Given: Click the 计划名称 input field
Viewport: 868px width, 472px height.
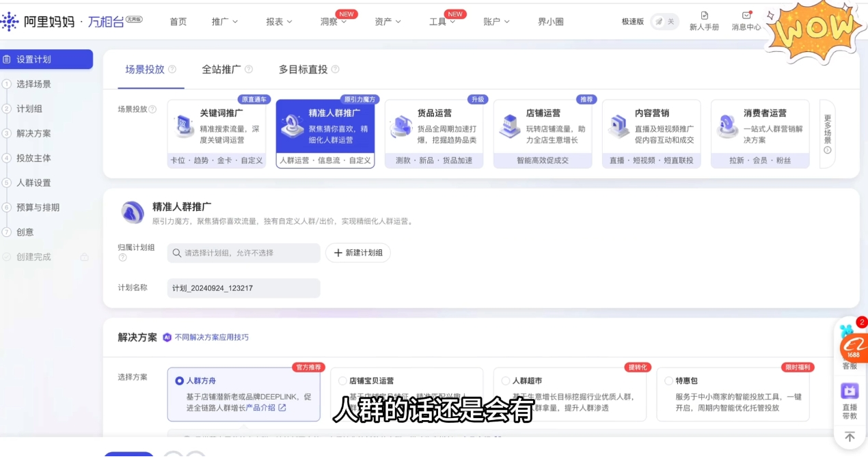Looking at the screenshot, I should click(243, 288).
